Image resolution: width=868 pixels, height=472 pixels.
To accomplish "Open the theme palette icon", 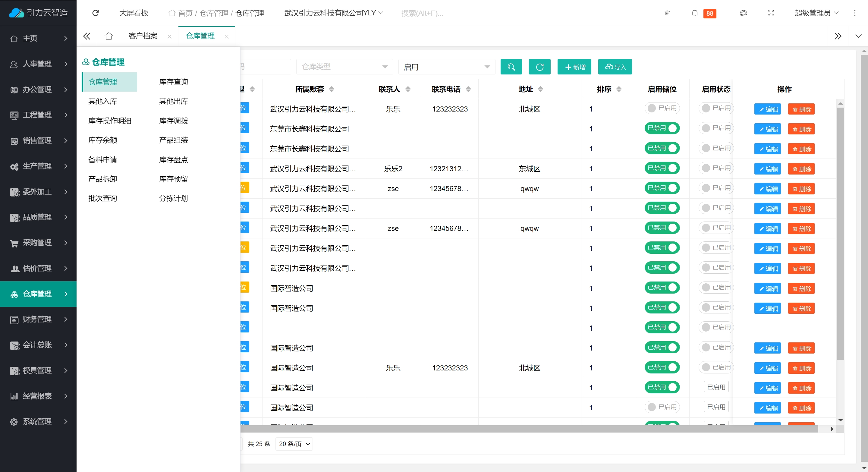I will [x=743, y=13].
